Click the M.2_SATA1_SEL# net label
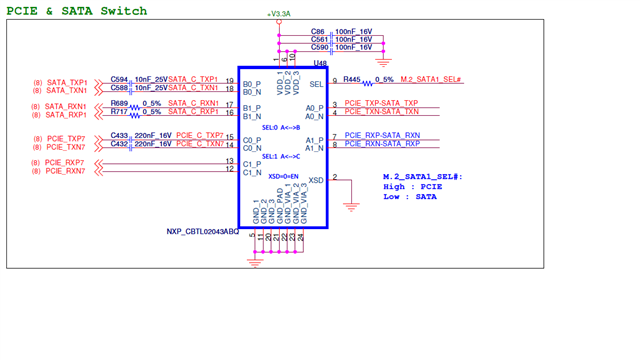This screenshot has height=360, width=640. point(431,79)
